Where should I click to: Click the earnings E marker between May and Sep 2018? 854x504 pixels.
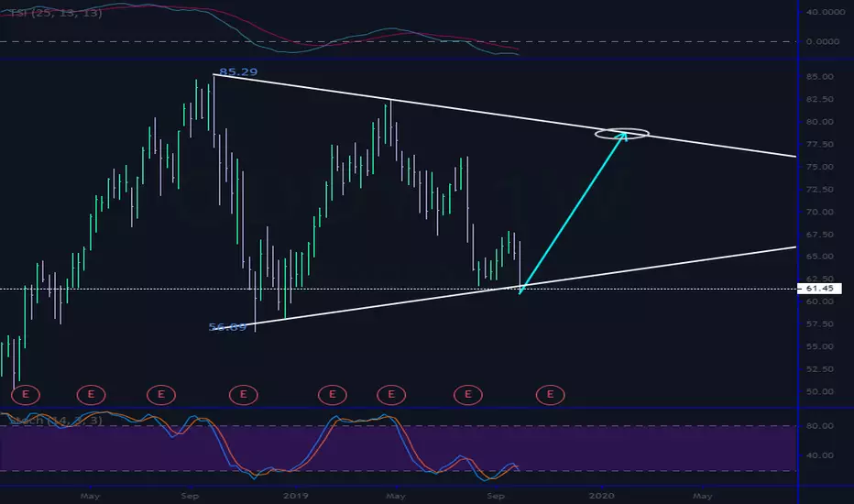160,394
